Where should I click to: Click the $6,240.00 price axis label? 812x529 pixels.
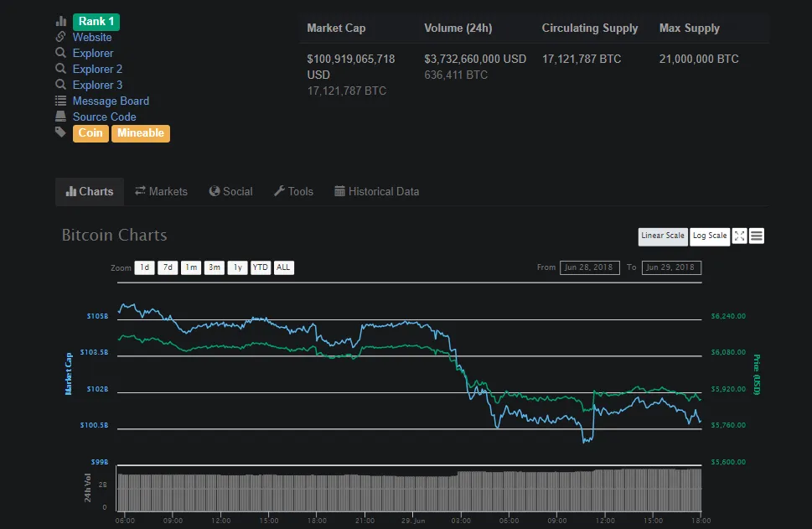click(x=728, y=316)
